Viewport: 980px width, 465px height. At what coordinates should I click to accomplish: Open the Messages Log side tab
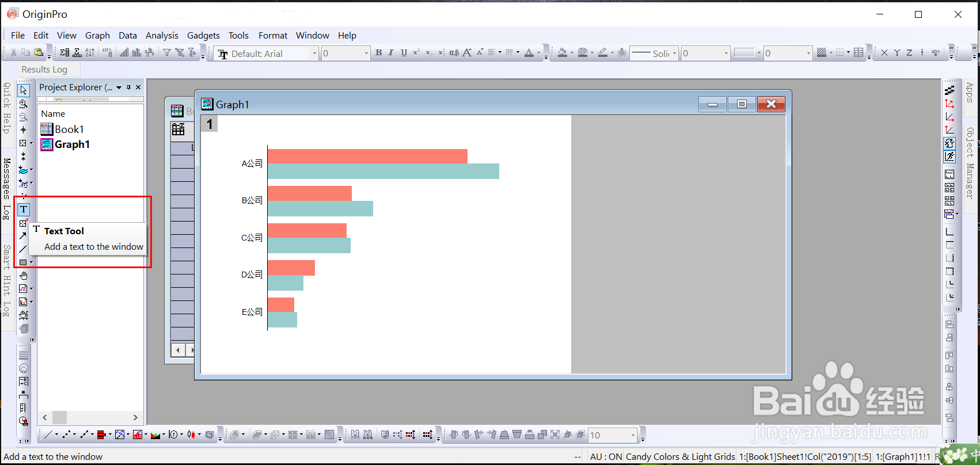[7, 189]
